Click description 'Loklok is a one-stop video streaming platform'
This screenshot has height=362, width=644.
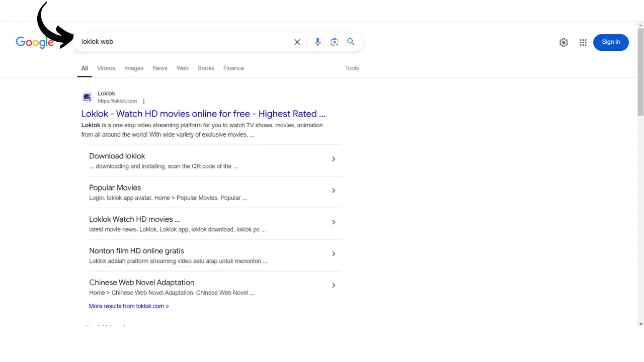[x=202, y=130]
